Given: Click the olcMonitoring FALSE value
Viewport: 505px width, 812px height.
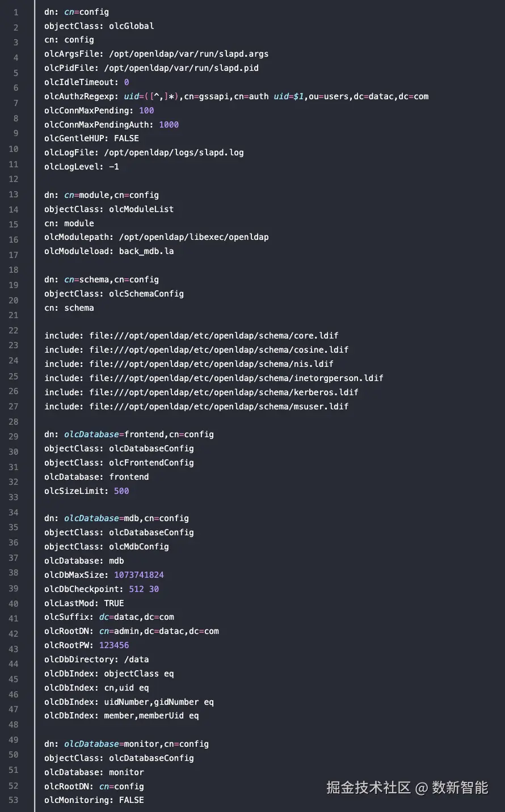Looking at the screenshot, I should (131, 800).
